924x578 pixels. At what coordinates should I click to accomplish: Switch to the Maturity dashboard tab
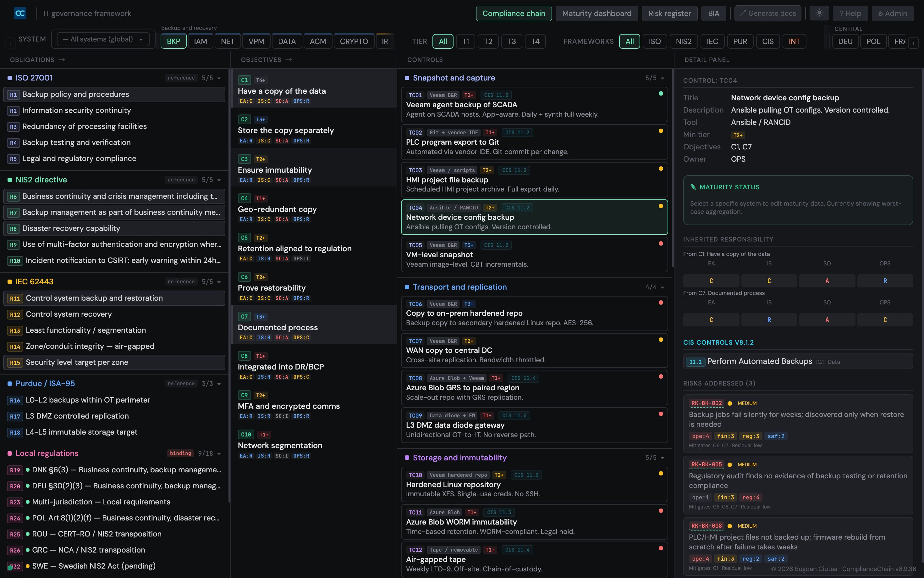click(x=597, y=13)
